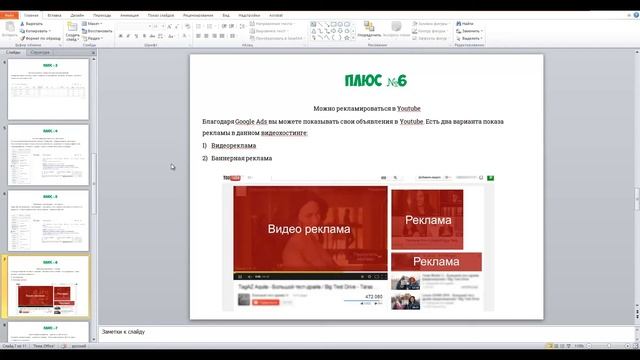Toggle bold formatting icon
Viewport: 640px width, 360px height.
tap(120, 36)
